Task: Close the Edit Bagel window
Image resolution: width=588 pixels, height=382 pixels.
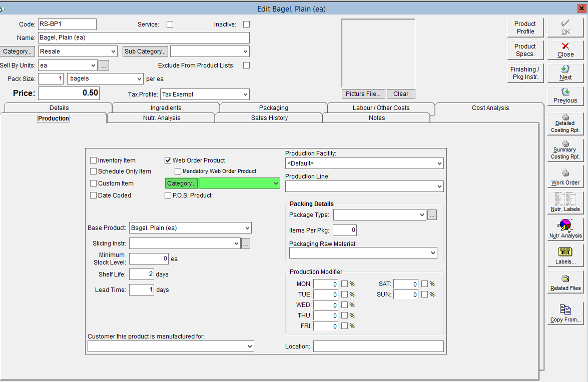Action: tap(581, 8)
